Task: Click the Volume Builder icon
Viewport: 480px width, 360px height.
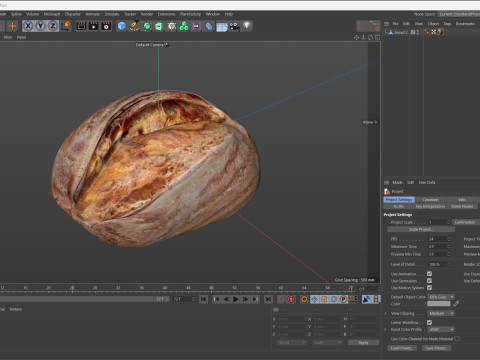Action: (172, 26)
